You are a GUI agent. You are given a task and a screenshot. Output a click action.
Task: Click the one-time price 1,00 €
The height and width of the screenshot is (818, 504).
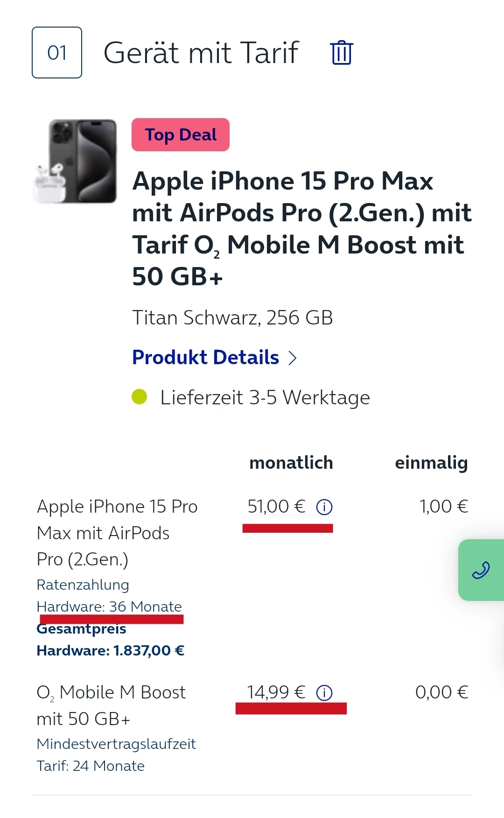pos(443,507)
